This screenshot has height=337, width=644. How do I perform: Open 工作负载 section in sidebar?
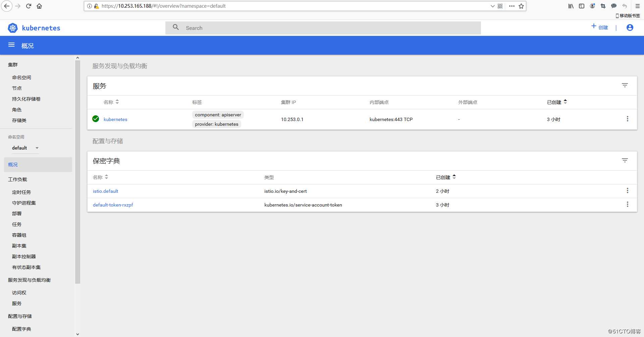(17, 179)
